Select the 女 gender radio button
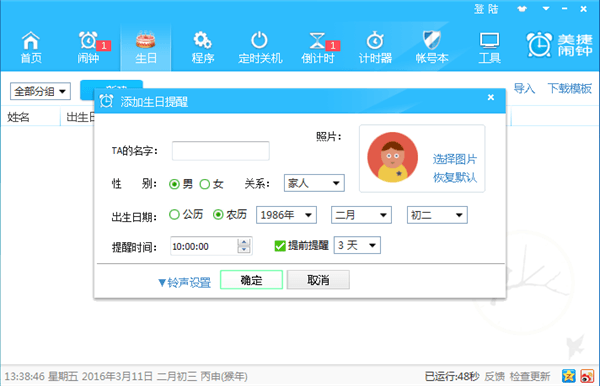Image resolution: width=600 pixels, height=386 pixels. coord(205,184)
